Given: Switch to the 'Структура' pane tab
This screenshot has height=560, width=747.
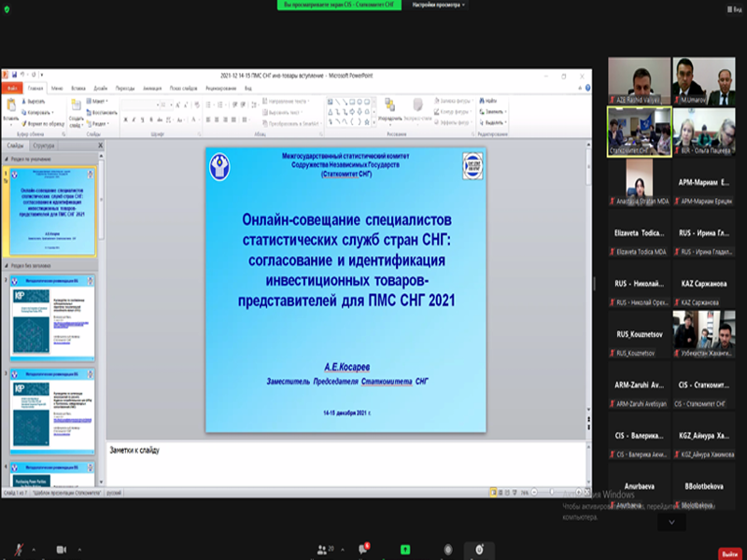Looking at the screenshot, I should [43, 146].
